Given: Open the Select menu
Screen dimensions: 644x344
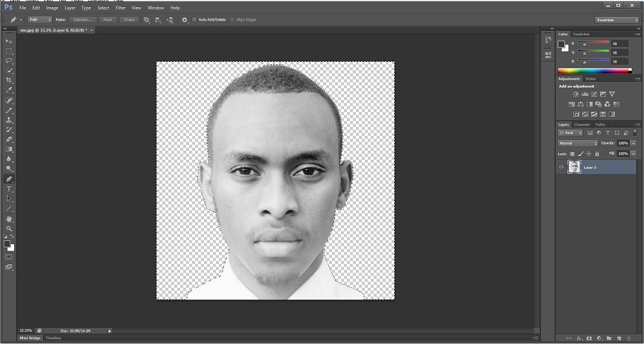Looking at the screenshot, I should point(103,8).
